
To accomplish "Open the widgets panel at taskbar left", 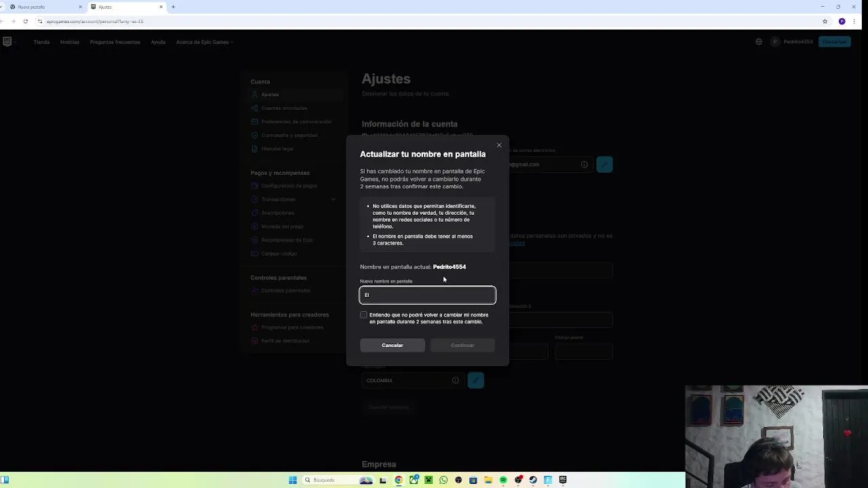I will (x=5, y=480).
